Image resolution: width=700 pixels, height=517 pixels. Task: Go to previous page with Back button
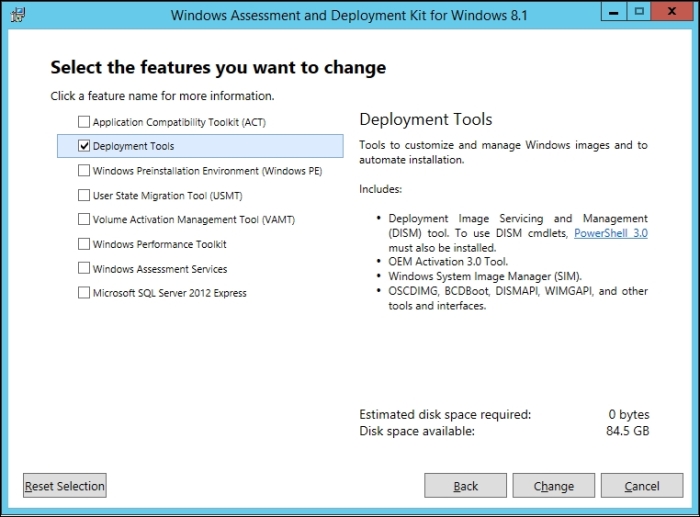[466, 486]
